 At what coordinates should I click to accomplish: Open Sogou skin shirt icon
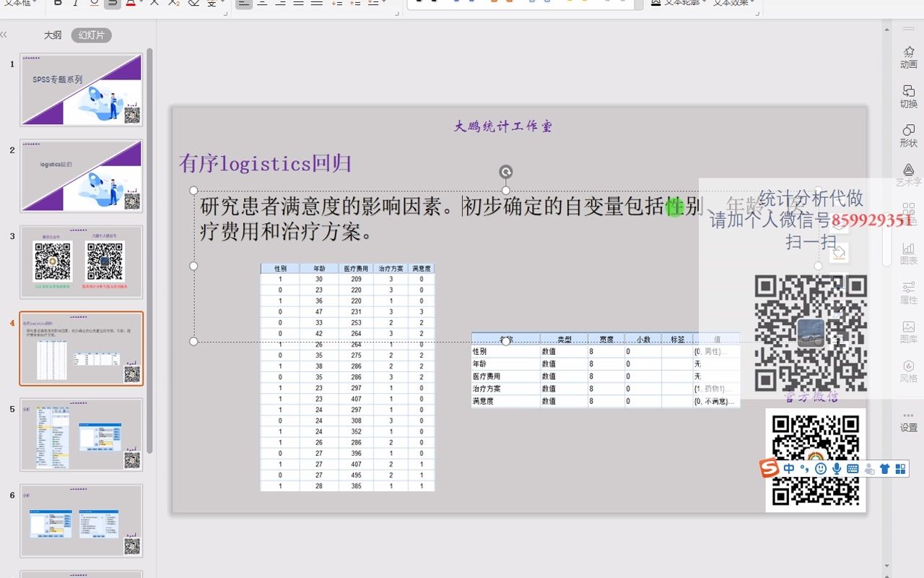pos(885,469)
